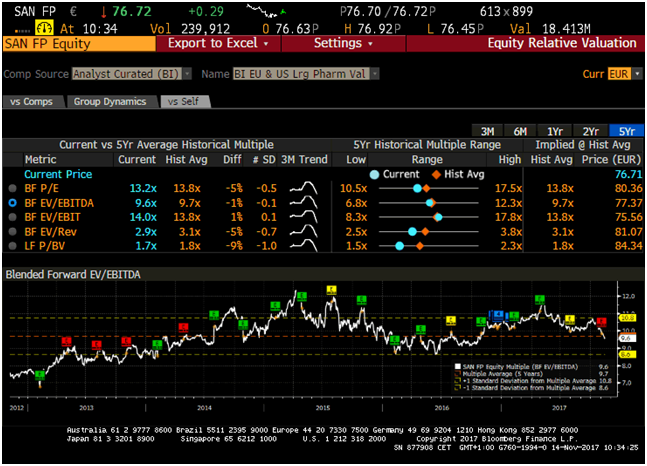
Task: Click the yellow gauge icon beside At 10:34
Action: point(44,28)
